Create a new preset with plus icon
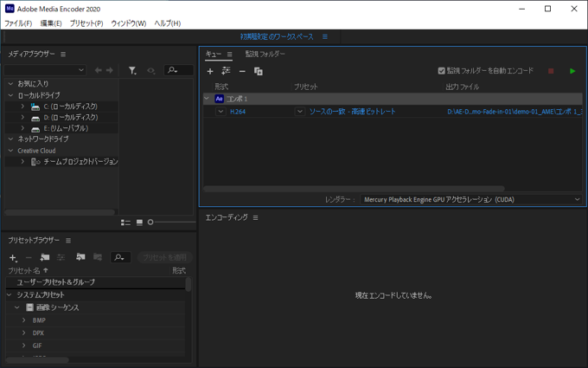588x368 pixels. coord(13,258)
